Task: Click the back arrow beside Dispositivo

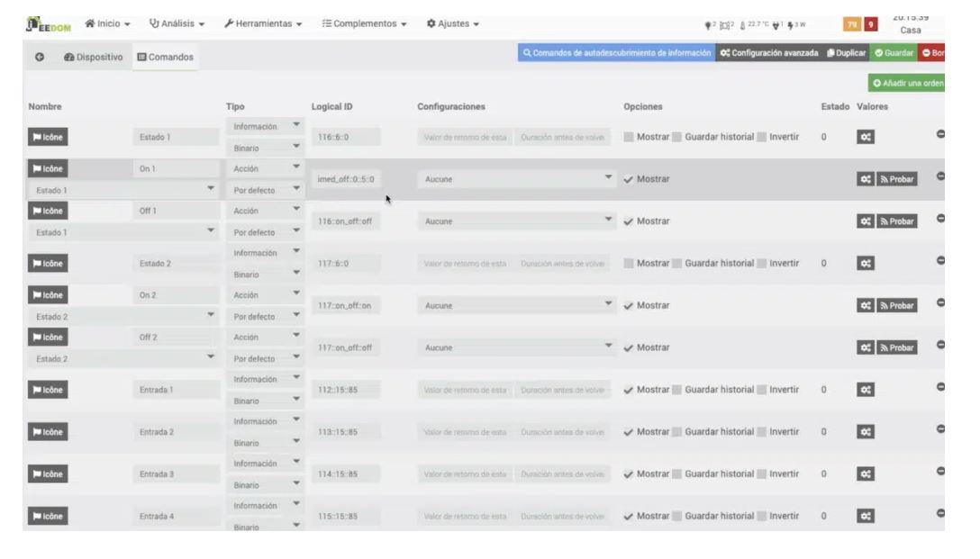Action: tap(40, 58)
